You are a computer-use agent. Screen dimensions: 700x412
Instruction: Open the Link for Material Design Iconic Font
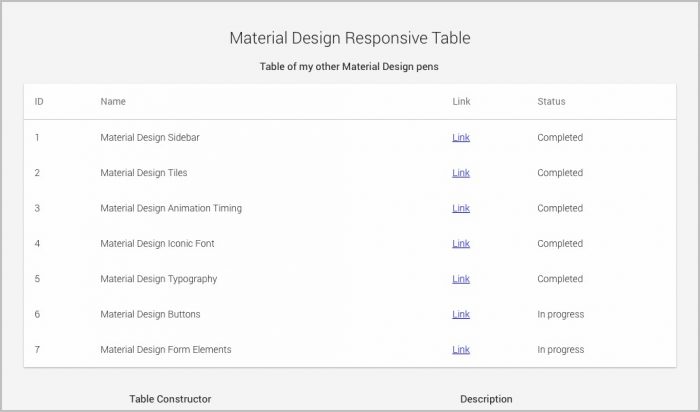pyautogui.click(x=461, y=243)
